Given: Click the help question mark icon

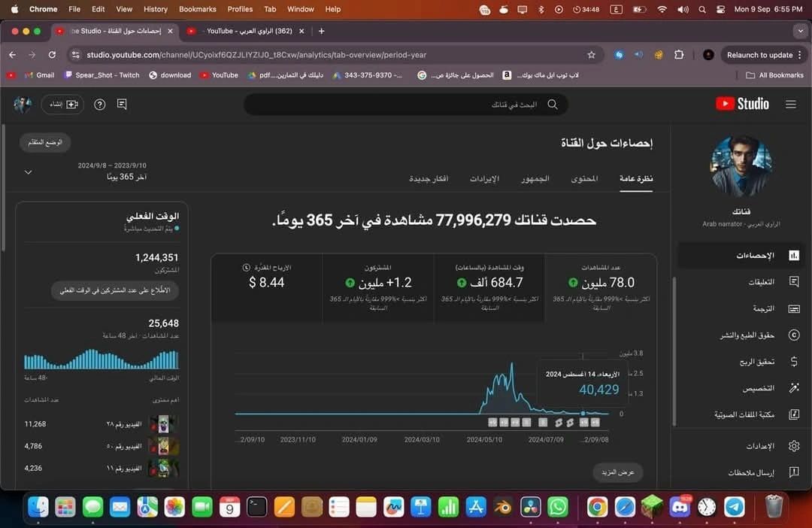Looking at the screenshot, I should click(99, 105).
